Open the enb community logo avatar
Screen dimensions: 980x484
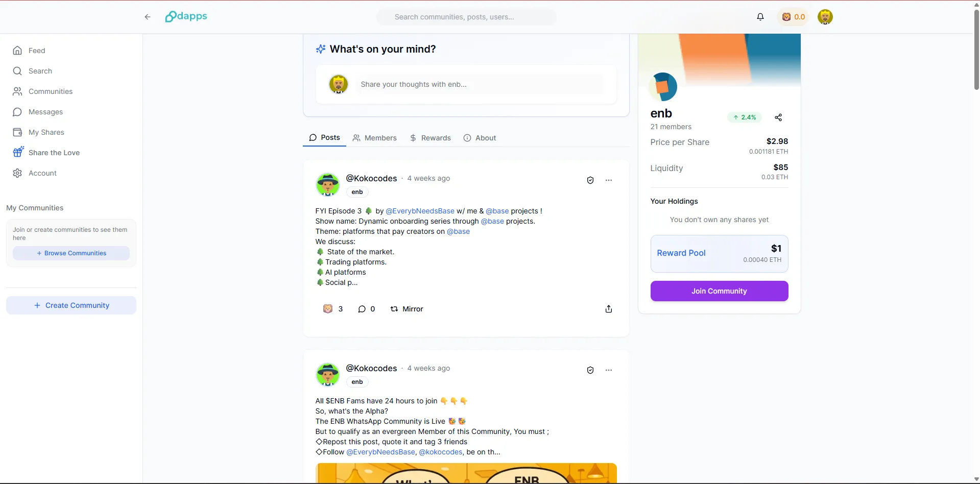click(x=663, y=87)
